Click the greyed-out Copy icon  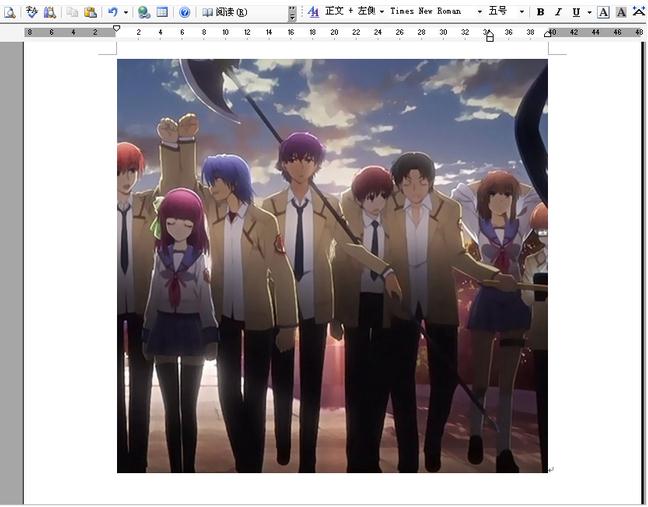(x=72, y=12)
